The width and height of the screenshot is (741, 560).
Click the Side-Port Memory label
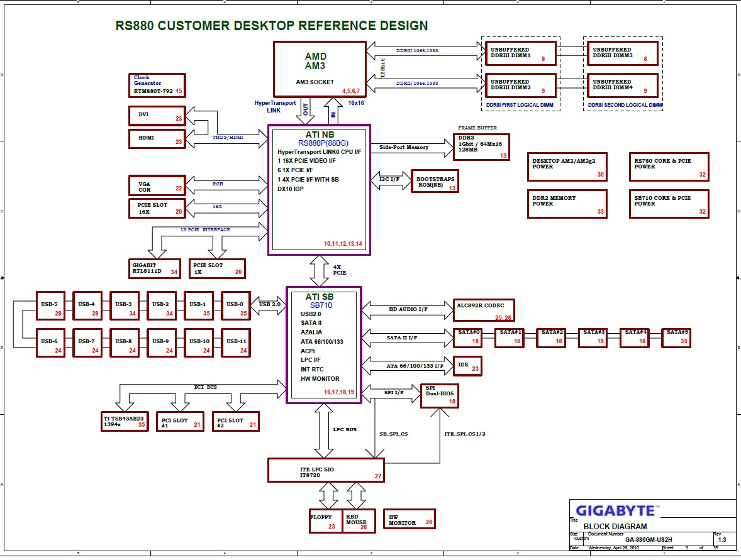tap(404, 147)
